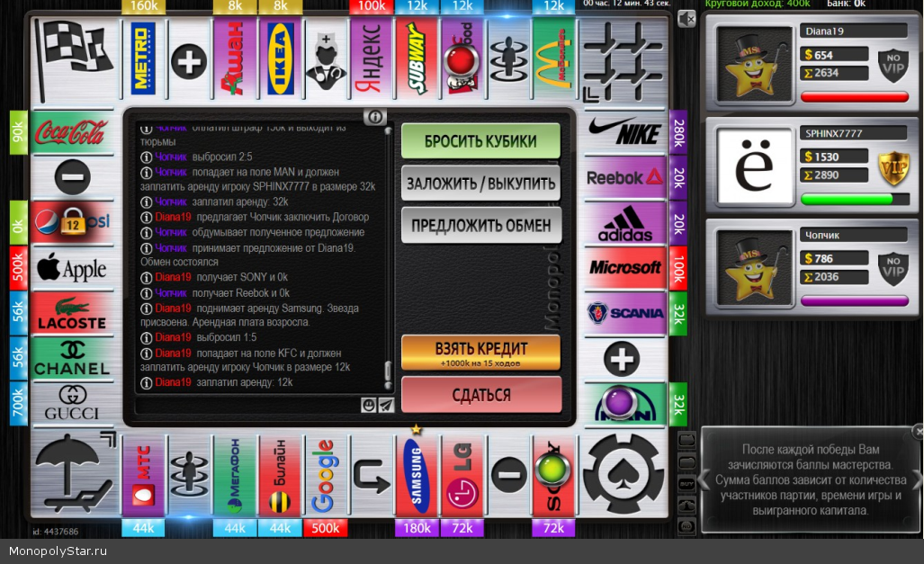Propose a trade via ПРЕДЛОЖИТЬ ОБМЕН
The image size is (924, 564).
[x=480, y=225]
